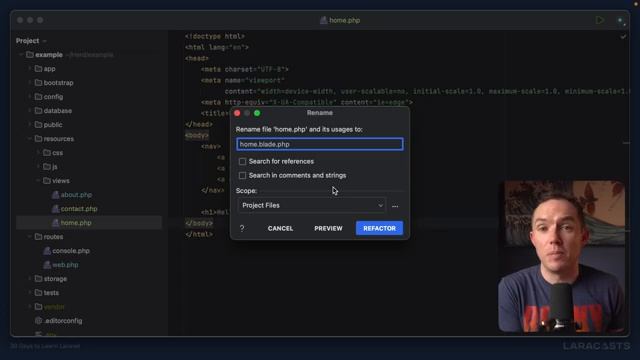Click the closing html tag in editor
640x360 pixels.
click(x=199, y=234)
